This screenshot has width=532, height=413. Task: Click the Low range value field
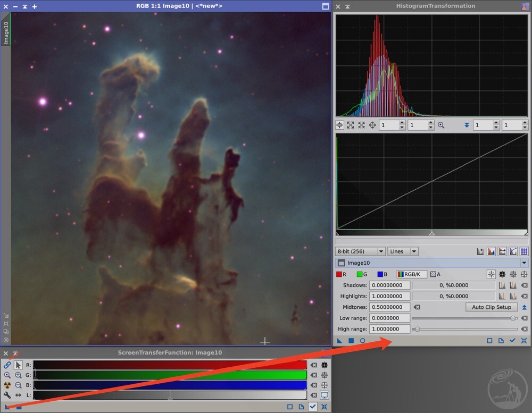coord(389,318)
